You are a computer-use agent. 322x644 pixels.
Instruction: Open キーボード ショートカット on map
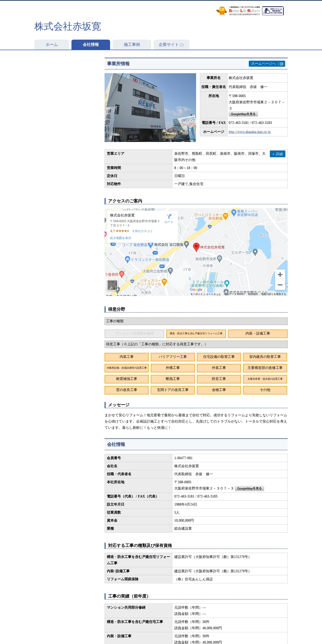pos(206,294)
